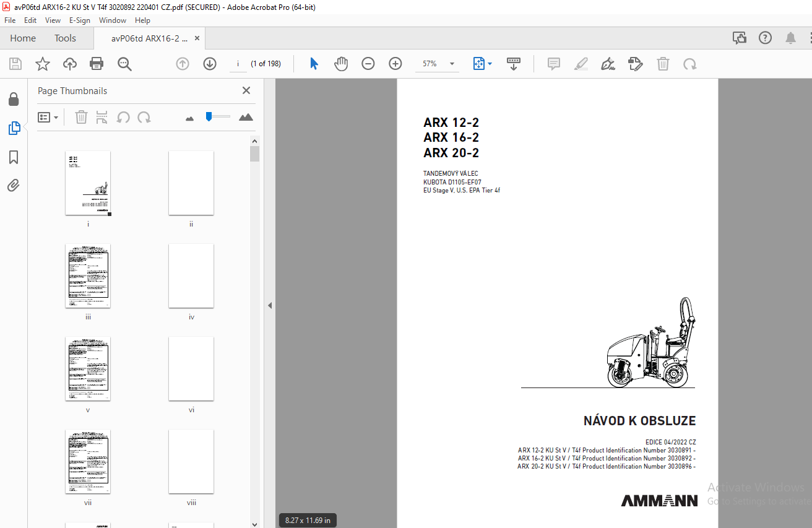
Task: Select page iii thumbnail
Action: [88, 276]
